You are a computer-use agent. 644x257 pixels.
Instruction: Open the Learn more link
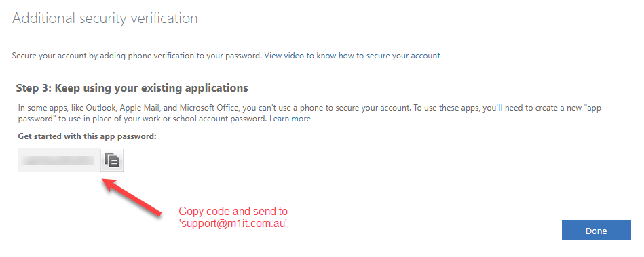click(x=290, y=119)
